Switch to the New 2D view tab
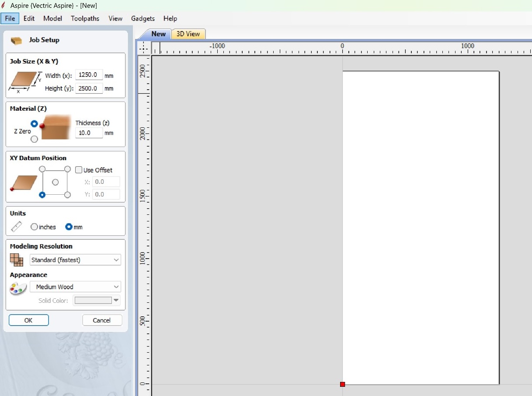This screenshot has width=532, height=396. [158, 34]
